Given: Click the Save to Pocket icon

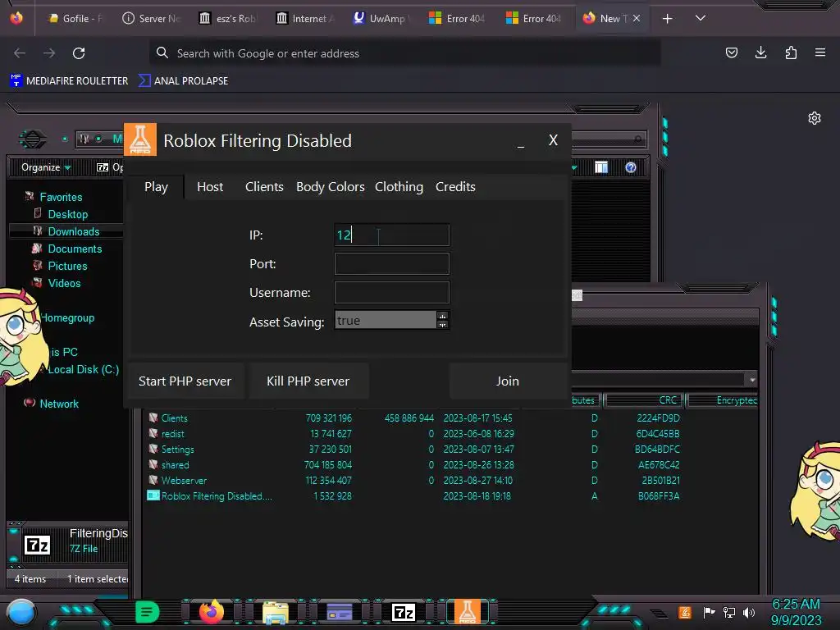Looking at the screenshot, I should tap(731, 52).
